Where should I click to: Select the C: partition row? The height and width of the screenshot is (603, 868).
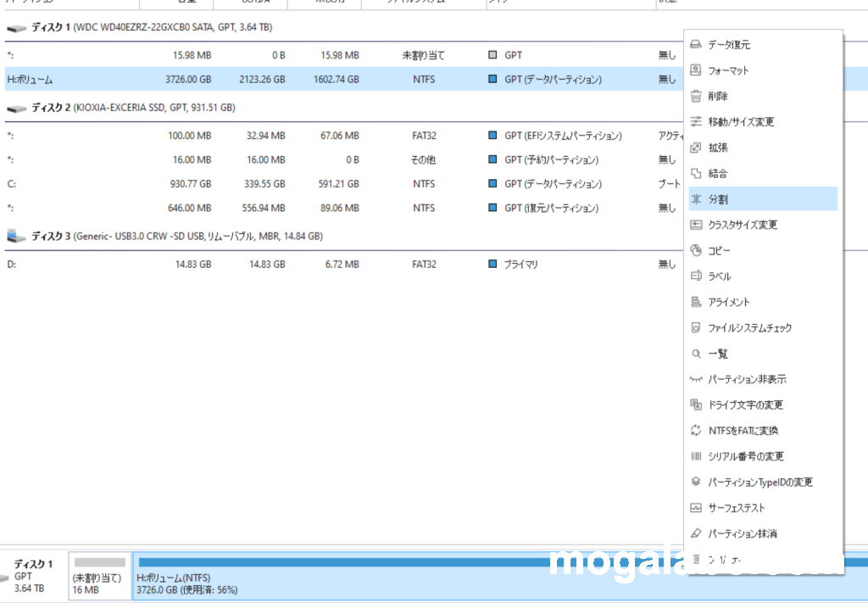[339, 184]
